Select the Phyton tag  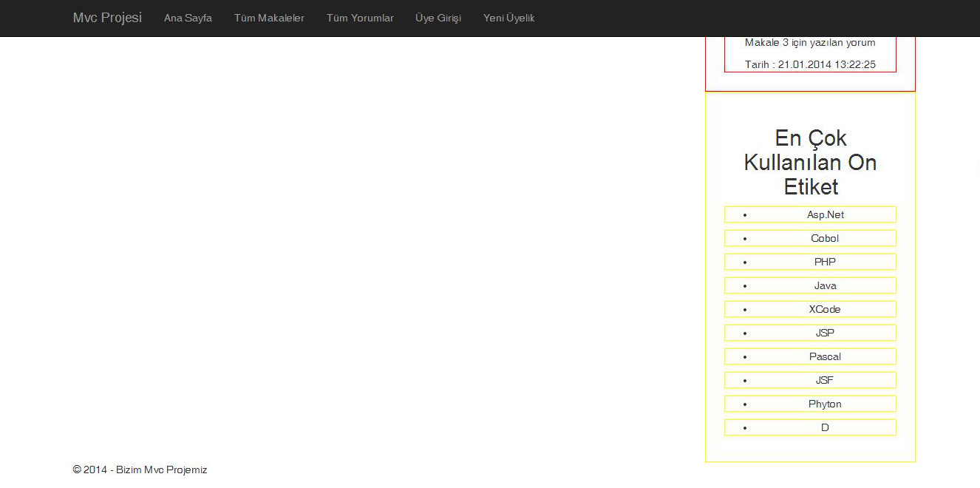point(825,404)
